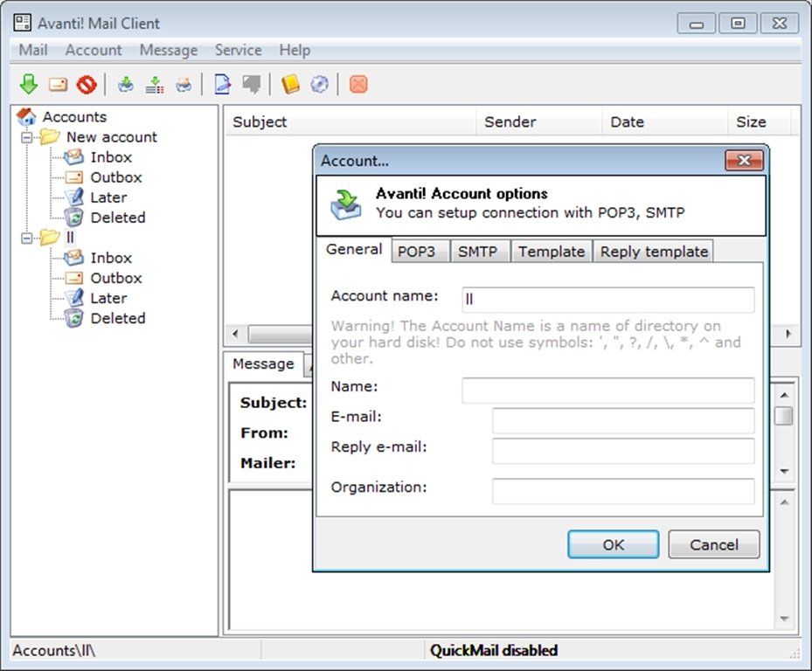
Task: Switch to the Template tab
Action: (x=552, y=251)
